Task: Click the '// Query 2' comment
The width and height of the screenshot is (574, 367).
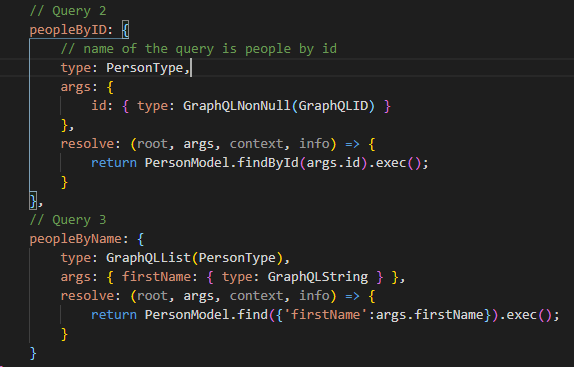Action: [x=68, y=11]
